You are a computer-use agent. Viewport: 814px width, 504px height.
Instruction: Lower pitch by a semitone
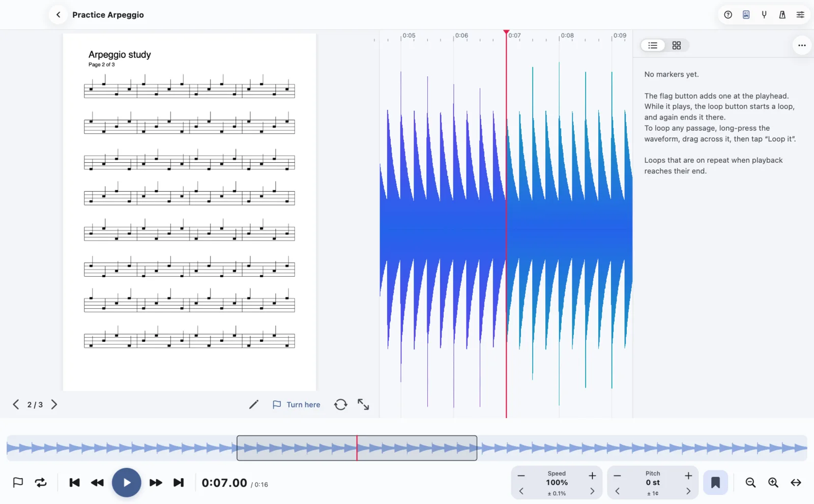[x=617, y=476]
